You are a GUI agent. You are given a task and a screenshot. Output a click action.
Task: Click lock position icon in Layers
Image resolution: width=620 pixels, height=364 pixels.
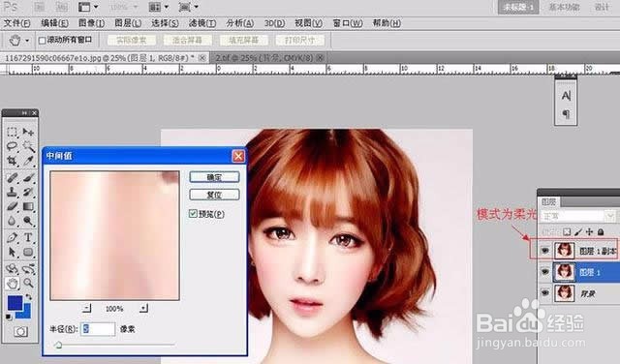tap(590, 232)
